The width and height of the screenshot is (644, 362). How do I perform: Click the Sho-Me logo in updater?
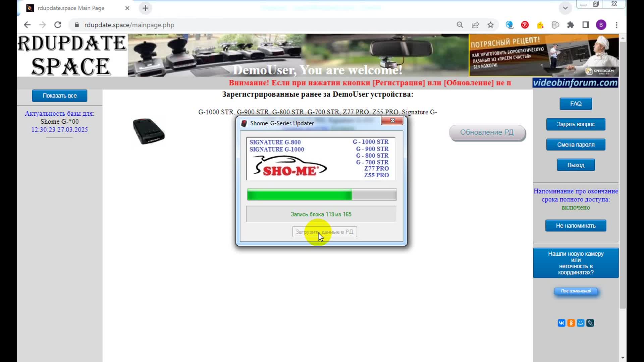[289, 167]
